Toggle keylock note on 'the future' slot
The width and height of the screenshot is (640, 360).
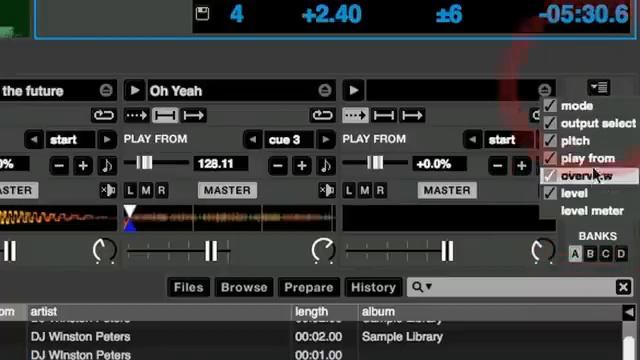(107, 166)
